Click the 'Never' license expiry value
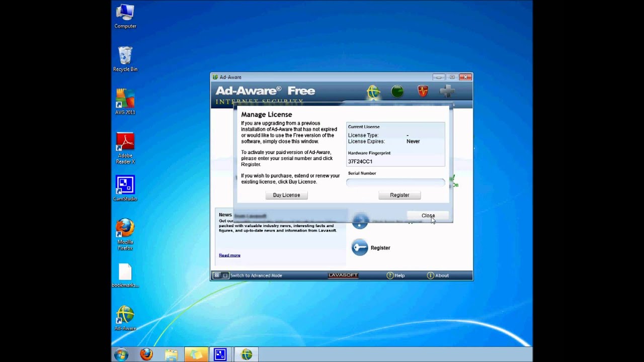644x362 pixels. coord(413,142)
